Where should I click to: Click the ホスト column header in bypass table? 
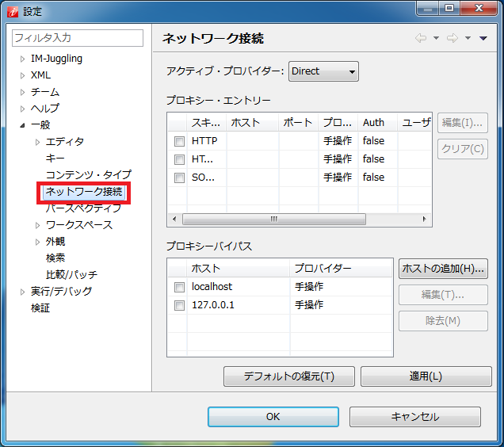[x=239, y=268]
